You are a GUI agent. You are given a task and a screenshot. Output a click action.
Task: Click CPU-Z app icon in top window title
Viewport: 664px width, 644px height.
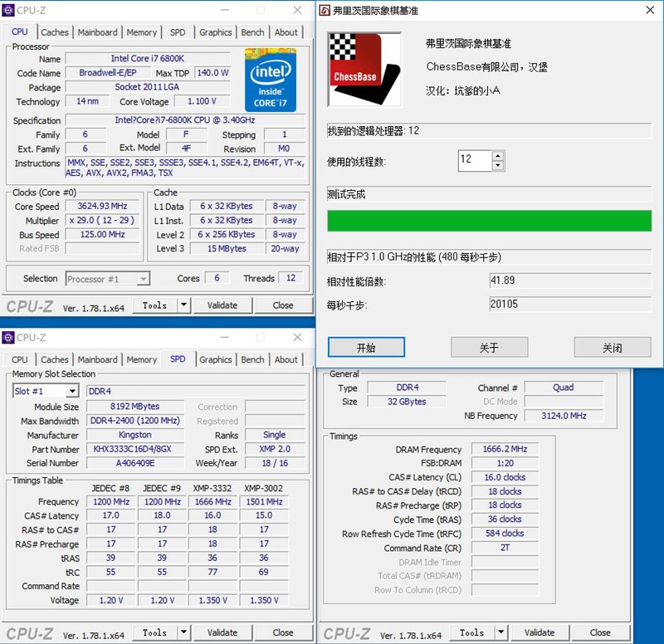coord(8,10)
